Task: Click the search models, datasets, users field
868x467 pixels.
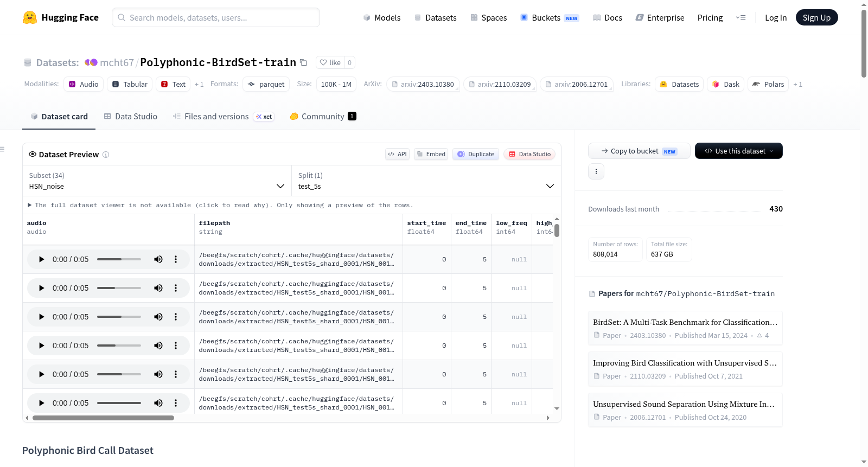Action: [216, 17]
